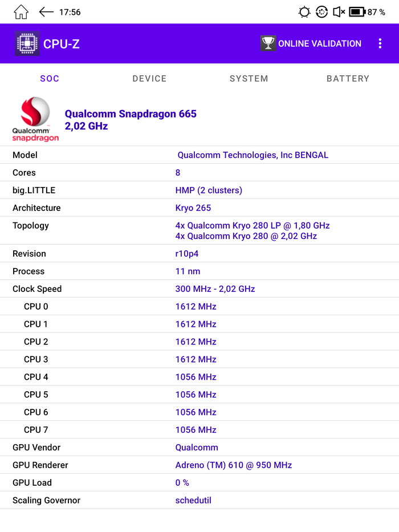Tap the battery indicator icon
The image size is (399, 532).
(357, 12)
